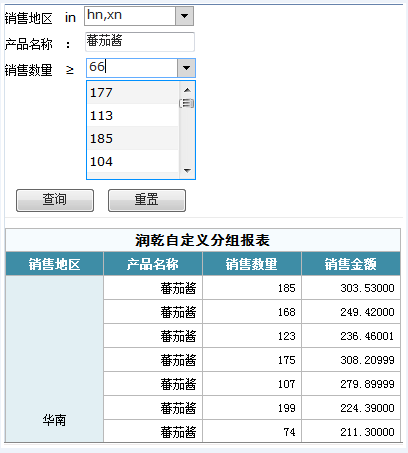Screen dimensions: 408x453
Task: Click the 303.53000 amount cell
Action: pos(351,288)
